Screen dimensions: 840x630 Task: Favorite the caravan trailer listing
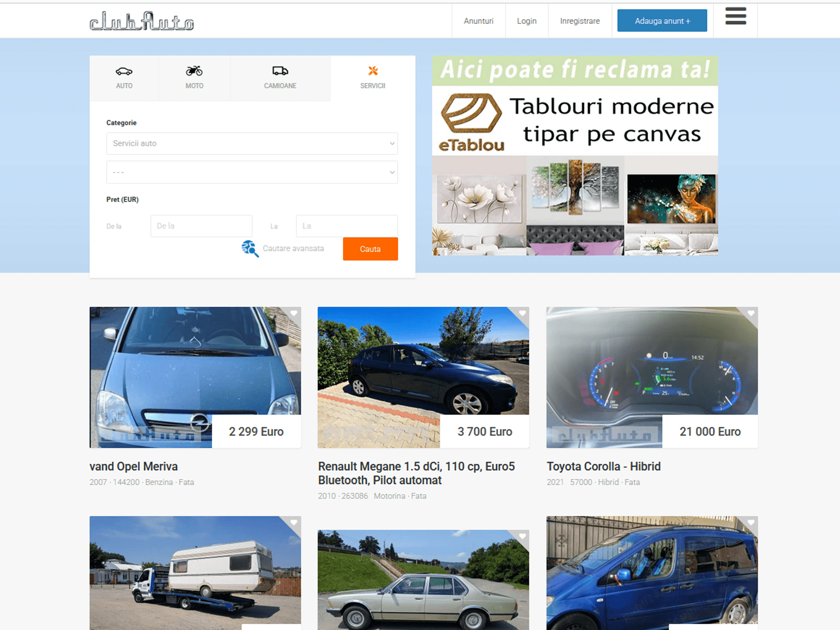[x=294, y=523]
